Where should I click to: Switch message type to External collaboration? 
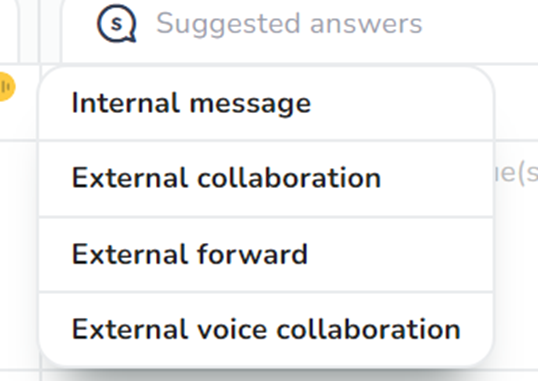266,178
